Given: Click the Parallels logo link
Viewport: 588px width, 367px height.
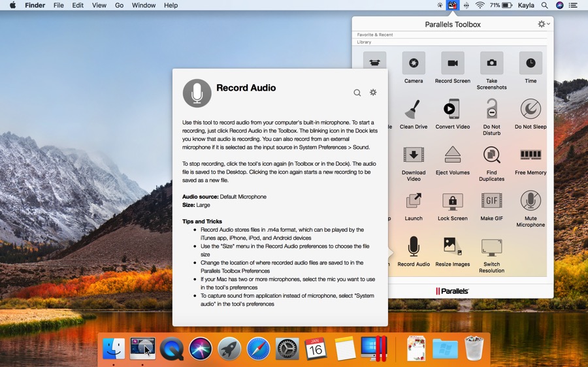Looking at the screenshot, I should coord(453,291).
